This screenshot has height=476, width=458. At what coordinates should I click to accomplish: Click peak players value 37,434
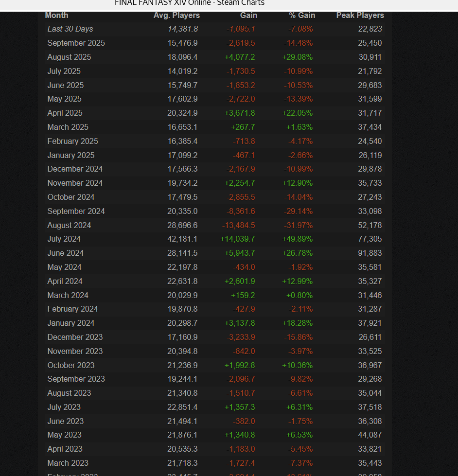(x=370, y=127)
